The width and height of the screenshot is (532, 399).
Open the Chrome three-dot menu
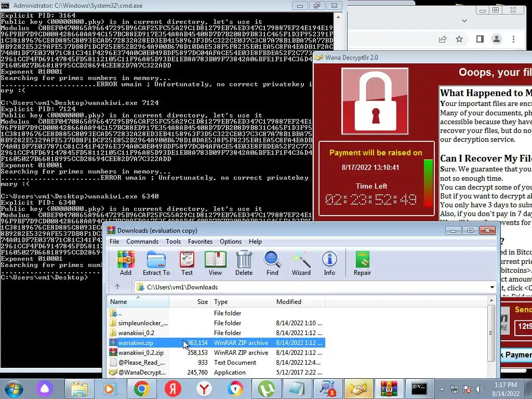514,39
